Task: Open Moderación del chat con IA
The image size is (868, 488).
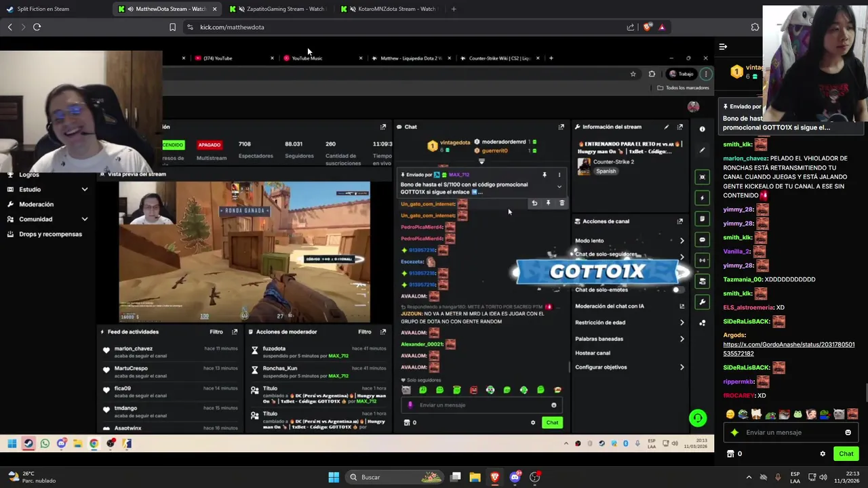Action: point(629,306)
